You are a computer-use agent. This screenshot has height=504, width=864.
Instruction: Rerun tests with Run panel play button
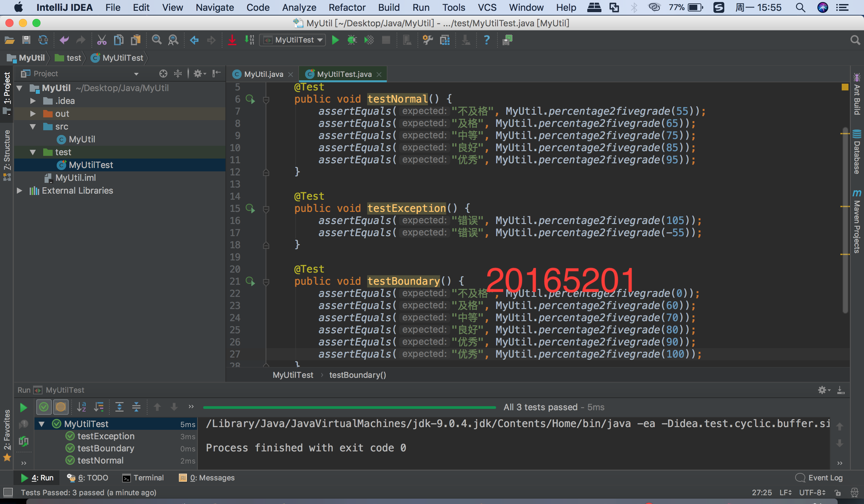tap(23, 408)
